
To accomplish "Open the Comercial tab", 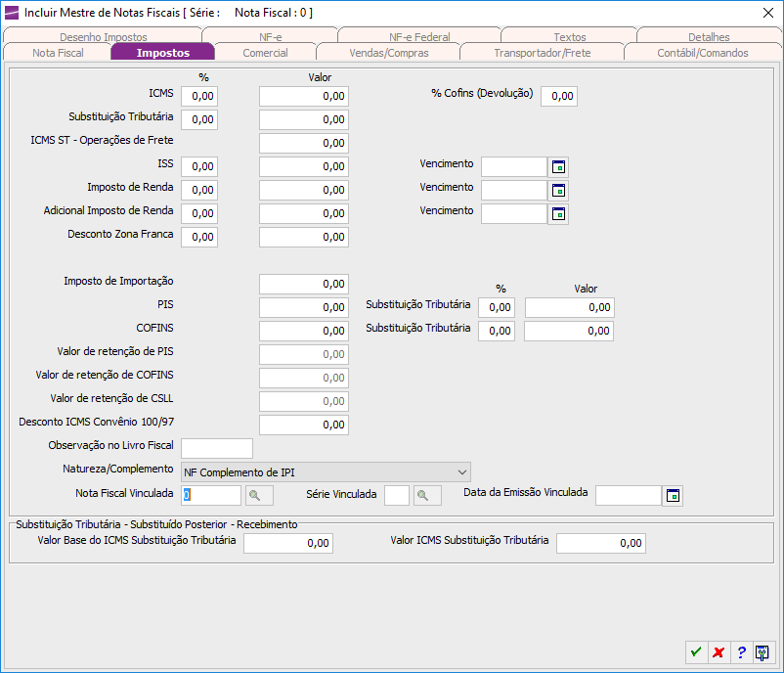I will pyautogui.click(x=265, y=53).
